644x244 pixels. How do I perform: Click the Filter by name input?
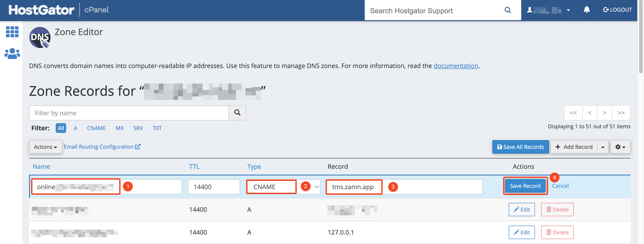129,113
